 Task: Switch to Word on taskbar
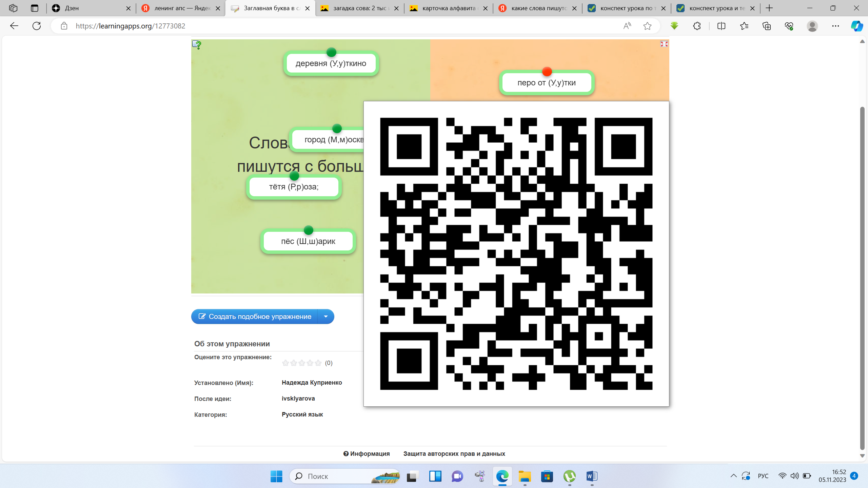click(592, 476)
